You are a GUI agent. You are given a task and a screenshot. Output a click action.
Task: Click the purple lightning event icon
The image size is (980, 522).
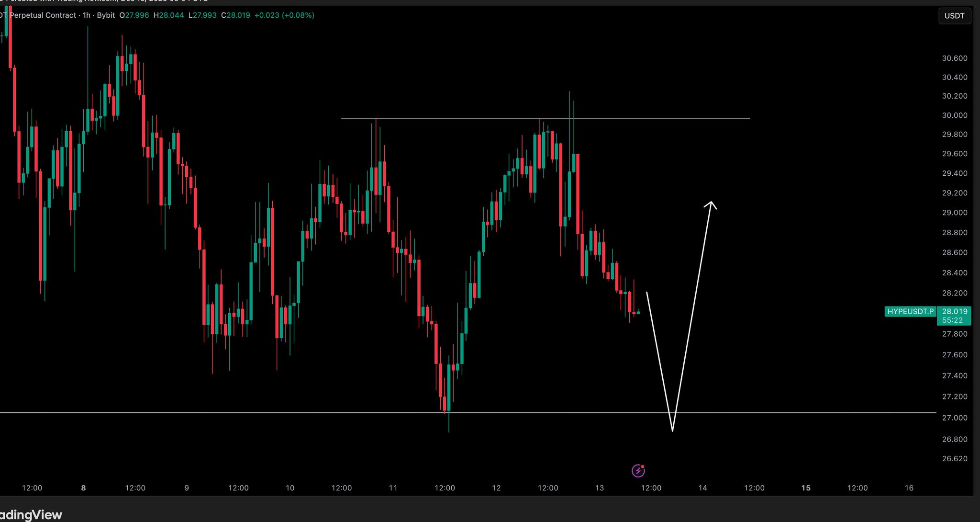pyautogui.click(x=638, y=471)
